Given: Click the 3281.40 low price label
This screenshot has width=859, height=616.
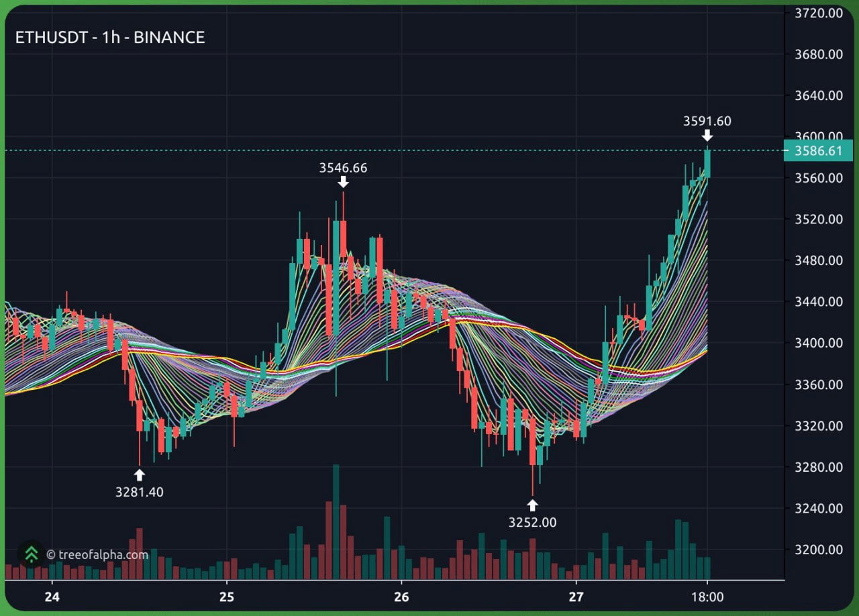Looking at the screenshot, I should coord(139,492).
